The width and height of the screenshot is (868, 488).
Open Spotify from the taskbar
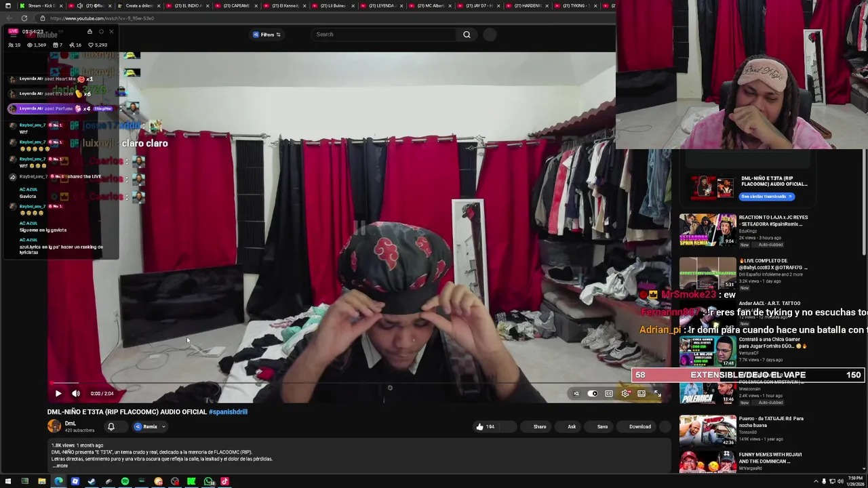coord(125,482)
